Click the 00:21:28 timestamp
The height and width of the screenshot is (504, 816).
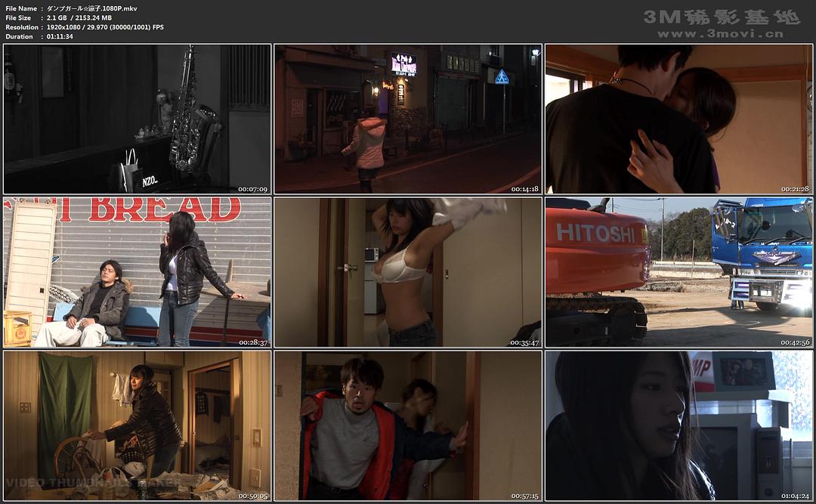[x=795, y=189]
